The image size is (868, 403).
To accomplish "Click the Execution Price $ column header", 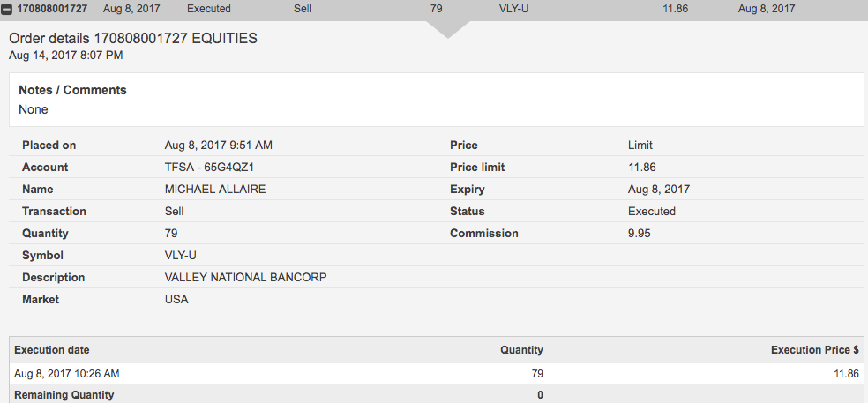I will click(814, 350).
